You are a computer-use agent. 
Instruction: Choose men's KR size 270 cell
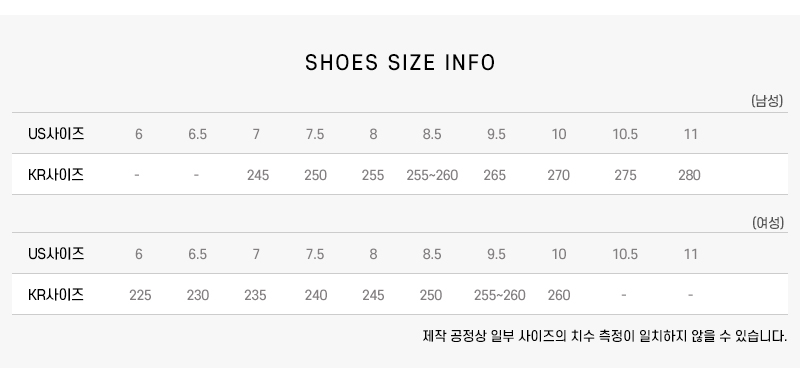pyautogui.click(x=559, y=175)
